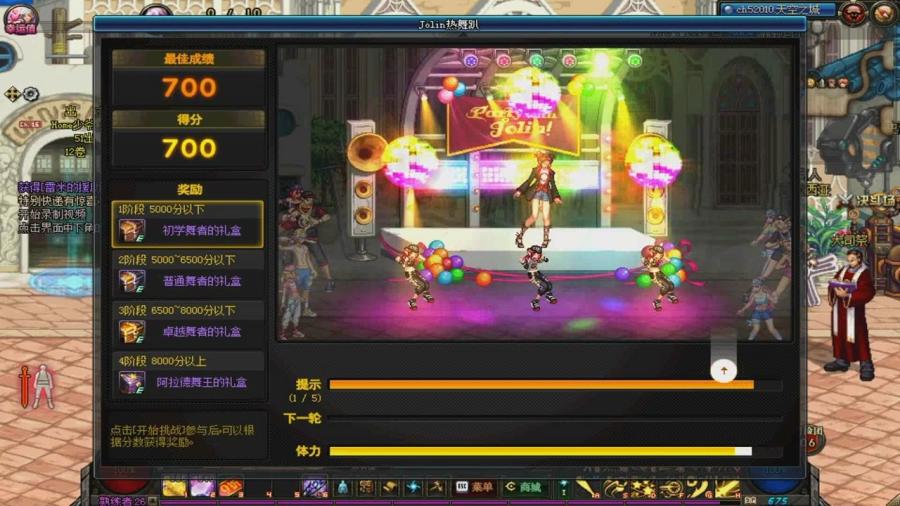Image resolution: width=900 pixels, height=506 pixels.
Task: Use the yellow item in quick slot 1
Action: tap(174, 488)
